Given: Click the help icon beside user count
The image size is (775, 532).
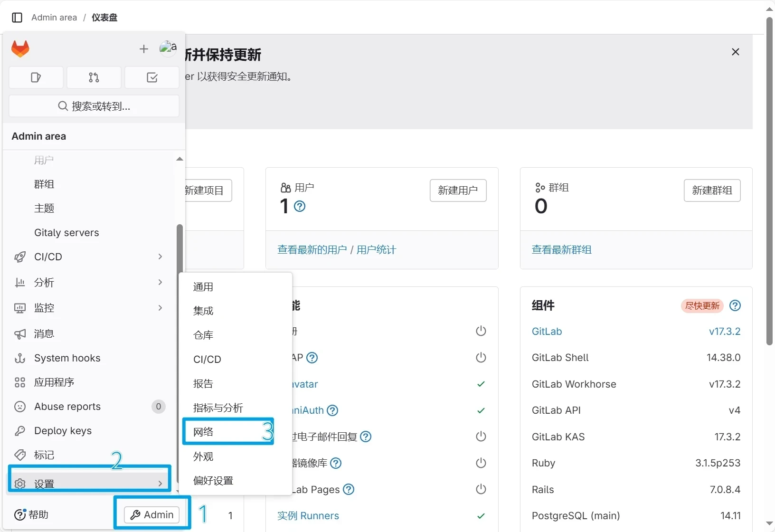Looking at the screenshot, I should [300, 206].
